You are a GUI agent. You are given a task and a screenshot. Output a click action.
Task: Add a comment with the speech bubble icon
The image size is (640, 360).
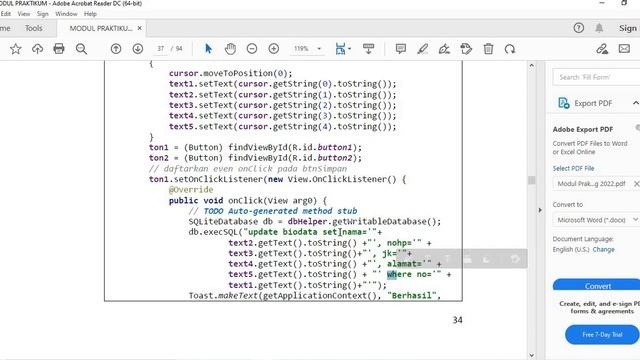pos(401,49)
